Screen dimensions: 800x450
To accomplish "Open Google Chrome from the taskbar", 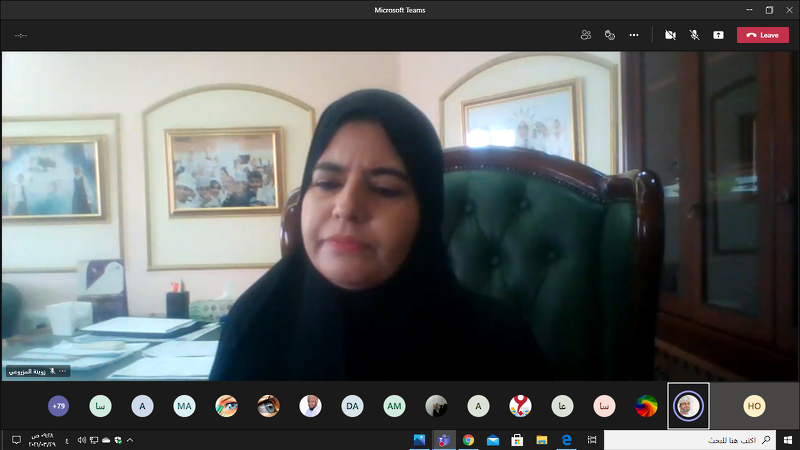I will tap(468, 440).
